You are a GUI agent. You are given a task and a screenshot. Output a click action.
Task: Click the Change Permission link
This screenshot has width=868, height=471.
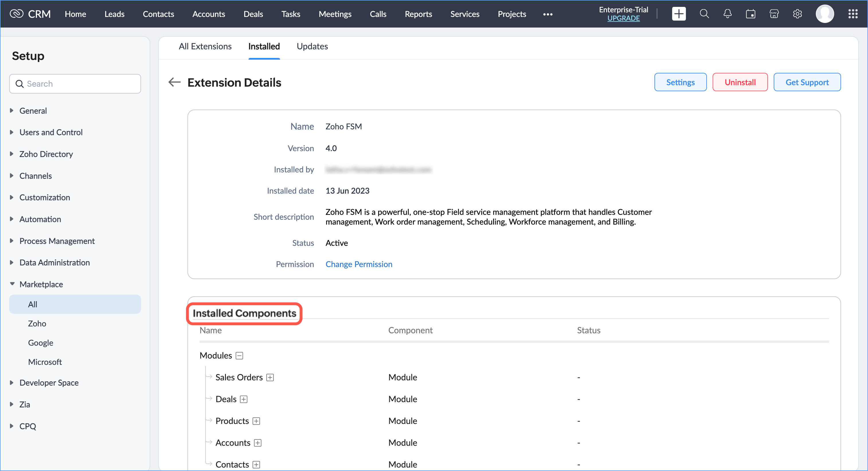pos(359,264)
